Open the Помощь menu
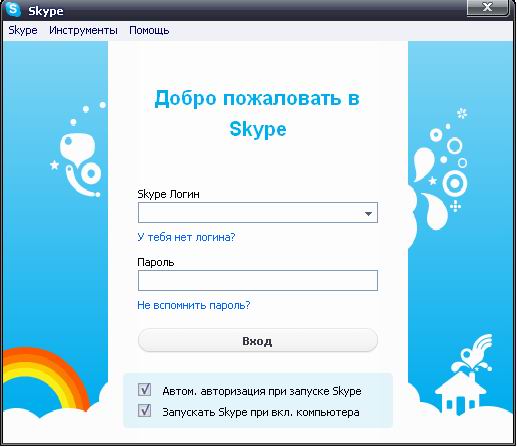 coord(149,30)
